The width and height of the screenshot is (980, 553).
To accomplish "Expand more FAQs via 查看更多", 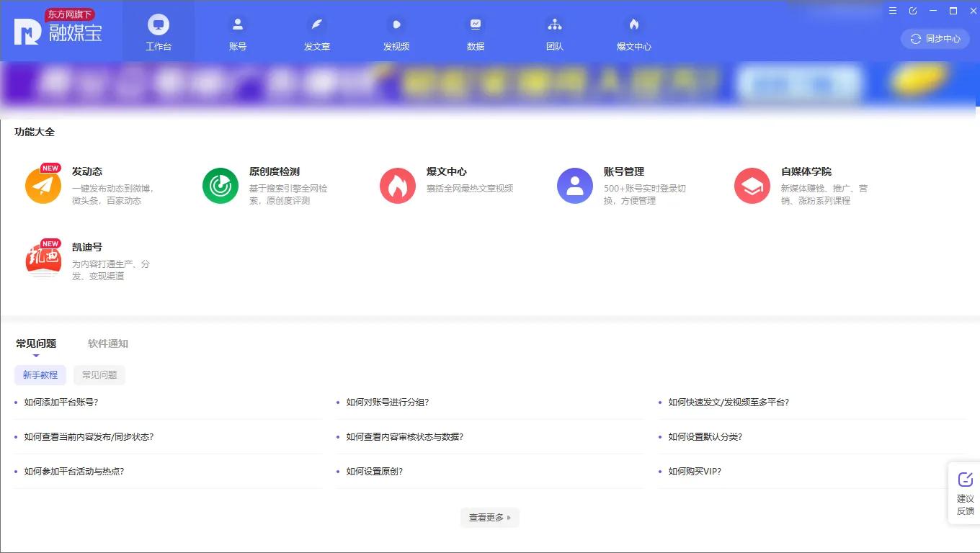I will click(489, 517).
